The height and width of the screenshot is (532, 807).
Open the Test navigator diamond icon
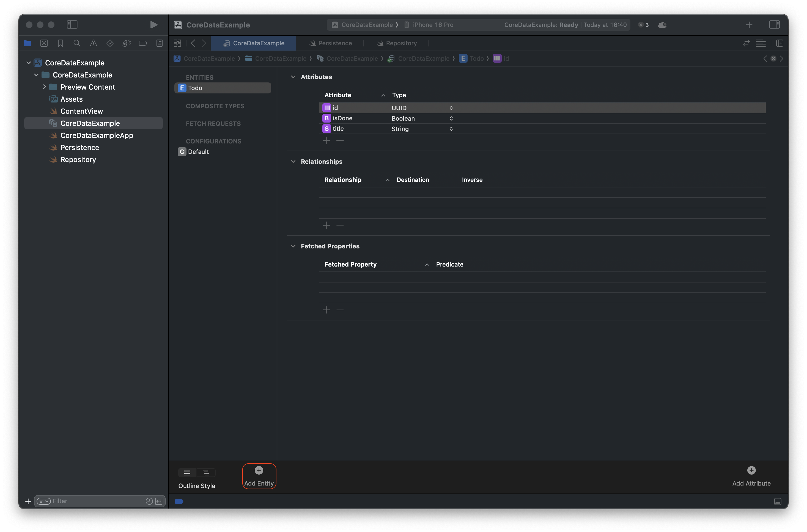pos(110,43)
